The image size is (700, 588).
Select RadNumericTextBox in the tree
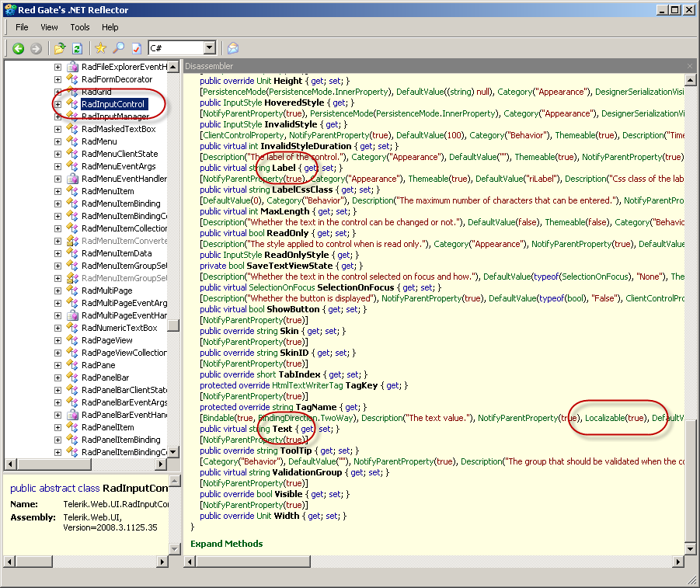coord(119,328)
